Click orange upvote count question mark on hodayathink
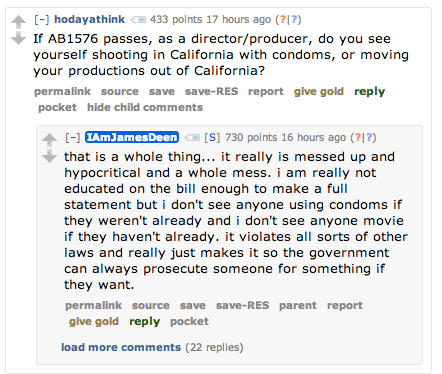 pyautogui.click(x=282, y=20)
